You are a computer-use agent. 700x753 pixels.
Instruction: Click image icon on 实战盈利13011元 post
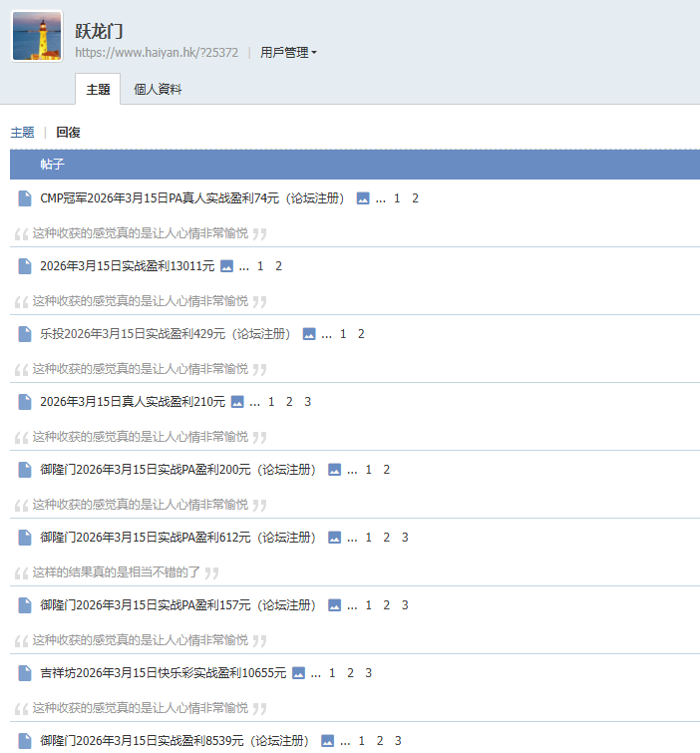coord(226,266)
